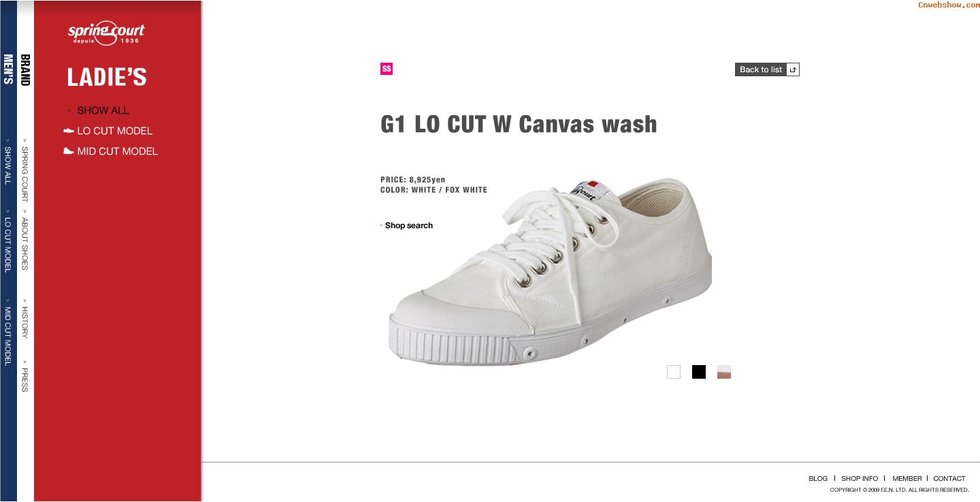Image resolution: width=980 pixels, height=502 pixels.
Task: Click the pink SS season badge
Action: point(387,69)
